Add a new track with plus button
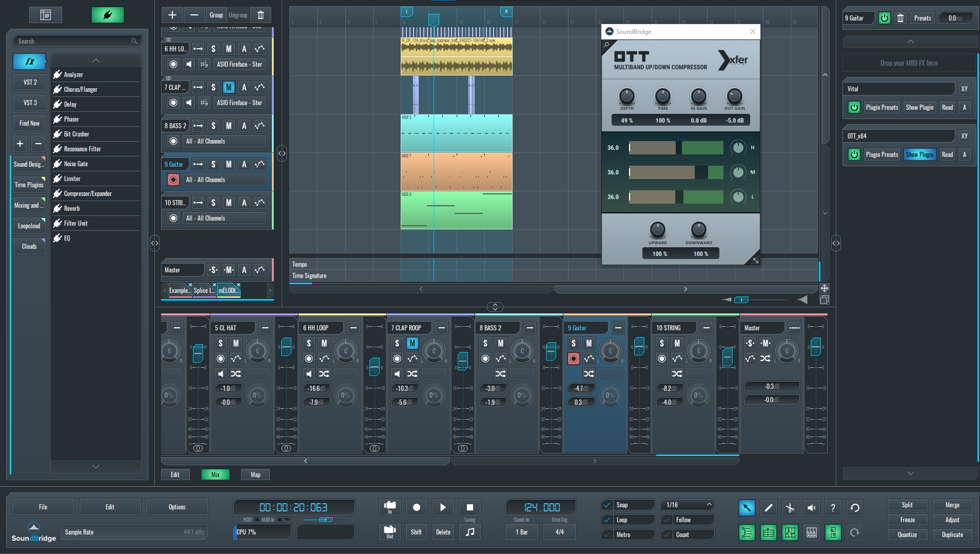 [x=172, y=15]
